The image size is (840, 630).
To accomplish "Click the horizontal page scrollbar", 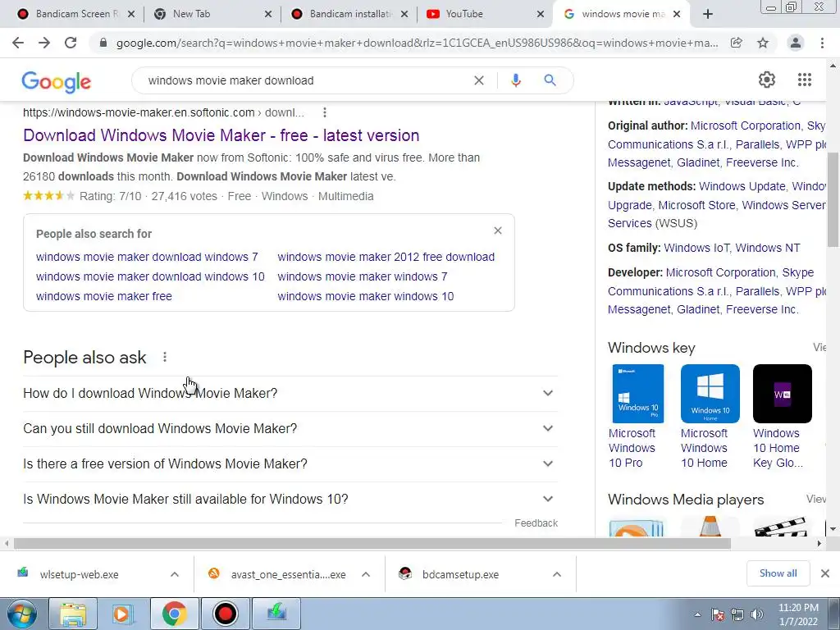I will [x=372, y=543].
